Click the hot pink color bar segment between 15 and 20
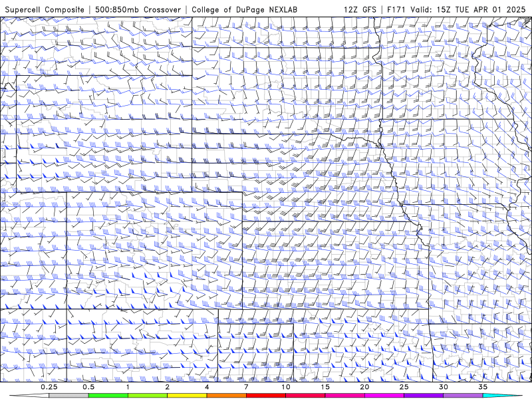 point(344,396)
